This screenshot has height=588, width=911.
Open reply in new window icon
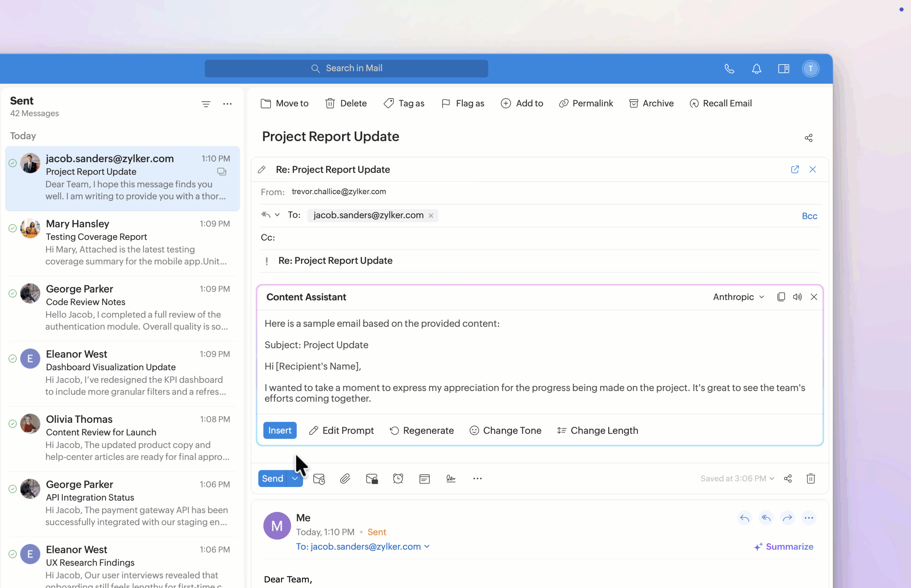(795, 169)
